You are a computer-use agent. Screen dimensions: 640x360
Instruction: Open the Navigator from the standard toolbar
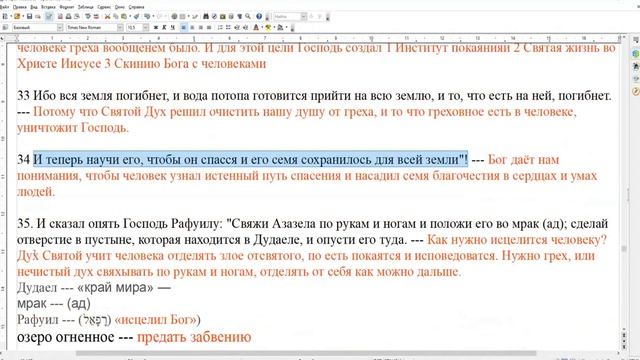point(214,16)
